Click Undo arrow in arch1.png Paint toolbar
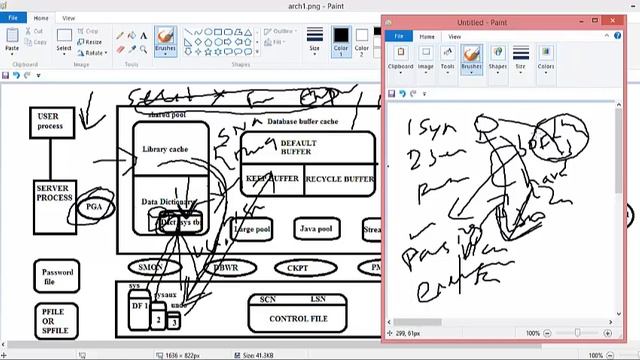The width and height of the screenshot is (640, 360). tap(16, 76)
